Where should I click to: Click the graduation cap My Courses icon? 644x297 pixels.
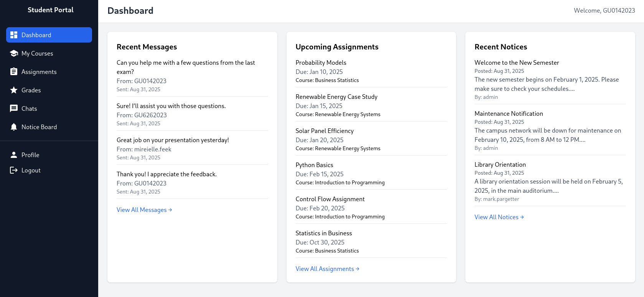tap(14, 53)
